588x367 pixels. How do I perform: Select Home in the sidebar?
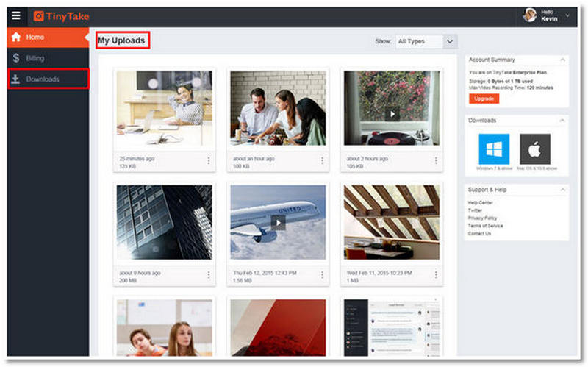tap(35, 37)
